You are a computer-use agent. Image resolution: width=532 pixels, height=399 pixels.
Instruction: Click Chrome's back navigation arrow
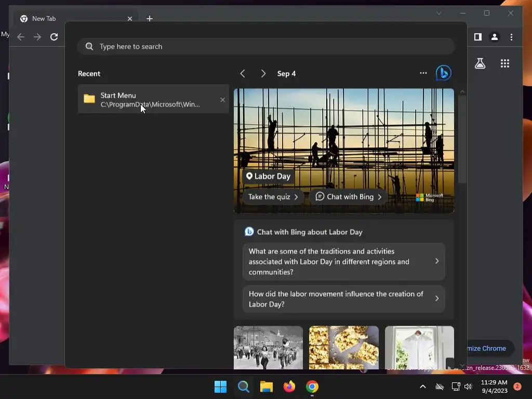point(21,37)
